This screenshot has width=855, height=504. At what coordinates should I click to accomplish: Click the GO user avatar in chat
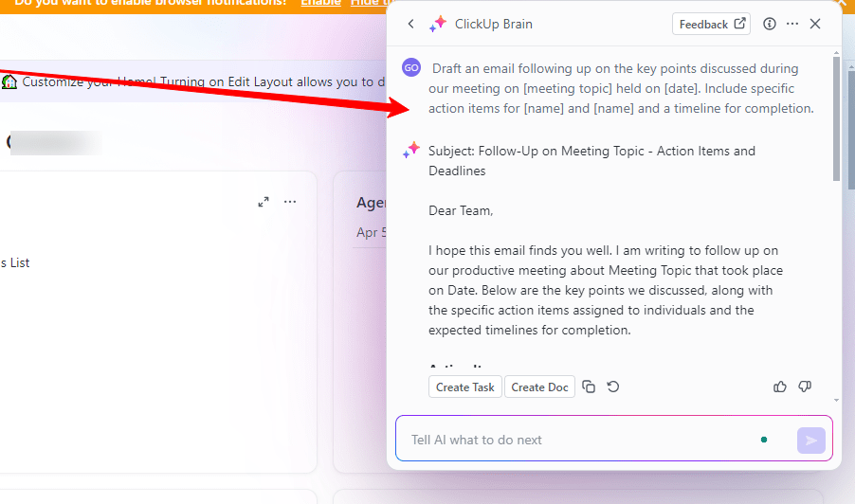pos(411,68)
